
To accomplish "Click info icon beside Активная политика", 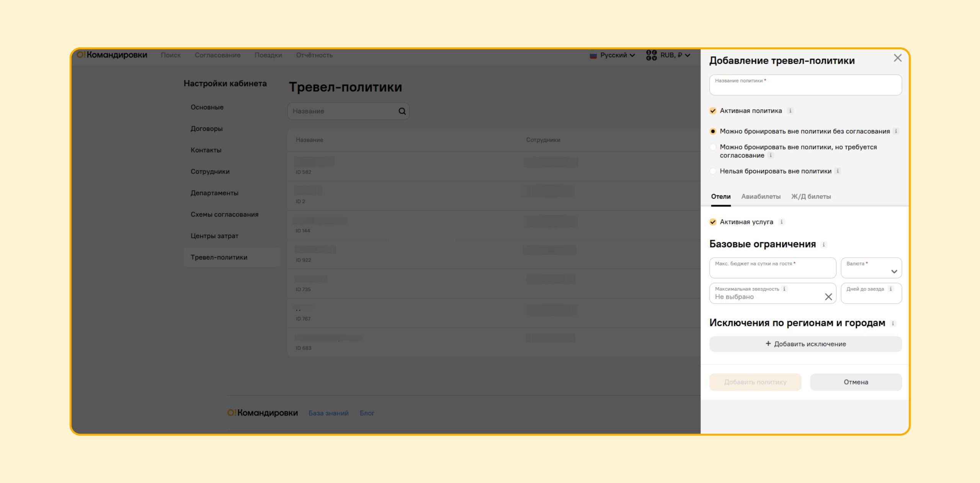I will tap(790, 111).
